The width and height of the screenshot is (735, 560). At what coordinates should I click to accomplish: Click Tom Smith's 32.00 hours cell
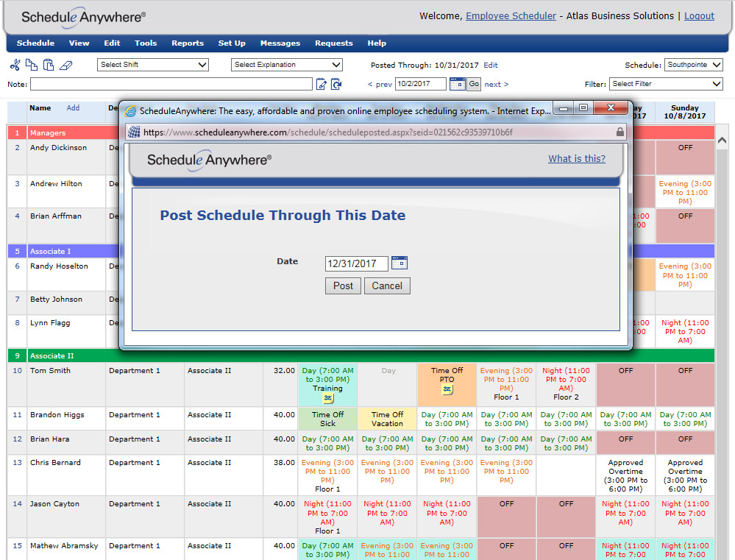280,385
